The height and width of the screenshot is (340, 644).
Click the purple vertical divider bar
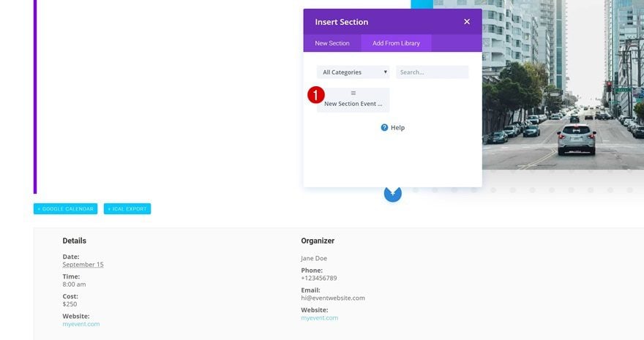click(x=35, y=97)
